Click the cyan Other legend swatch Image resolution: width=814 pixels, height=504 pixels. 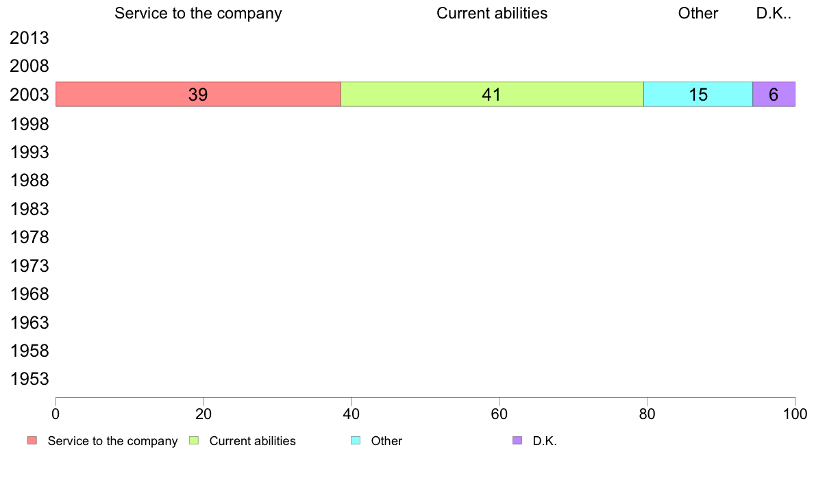pyautogui.click(x=356, y=441)
